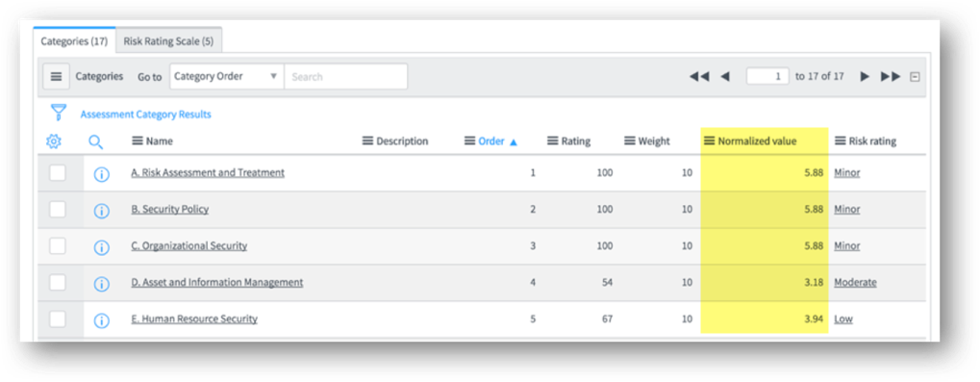Viewport: 980px width, 382px height.
Task: Sort by the Description column header
Action: point(402,141)
